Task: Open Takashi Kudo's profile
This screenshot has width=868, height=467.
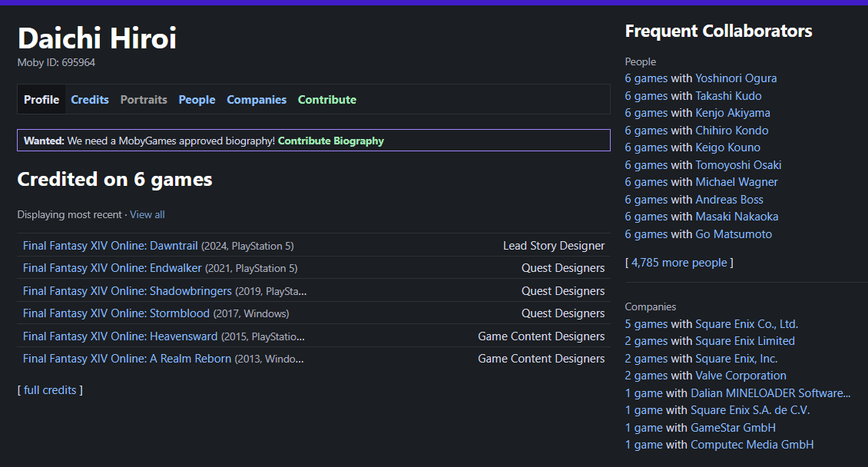Action: pos(728,96)
